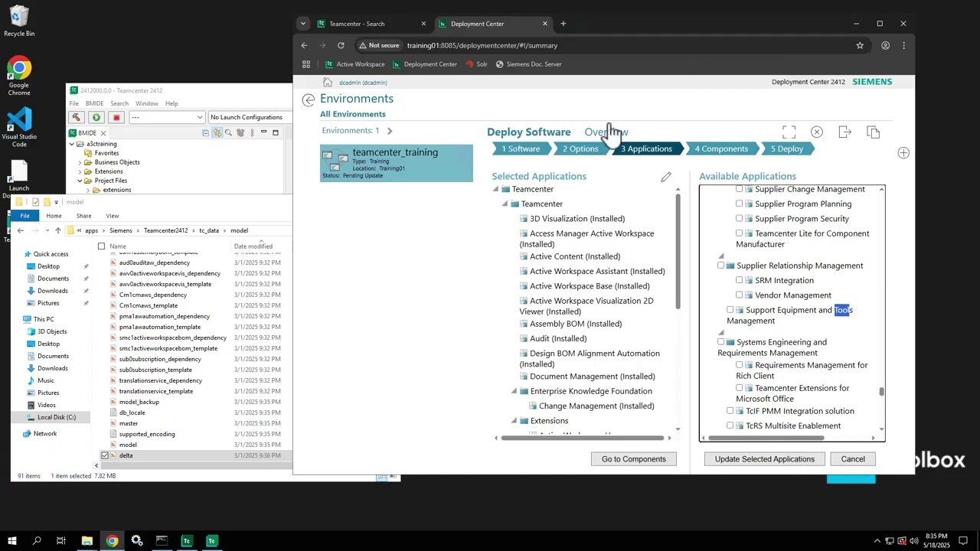This screenshot has width=980, height=551.
Task: Select the teamcenter_training environment tile
Action: click(x=397, y=163)
